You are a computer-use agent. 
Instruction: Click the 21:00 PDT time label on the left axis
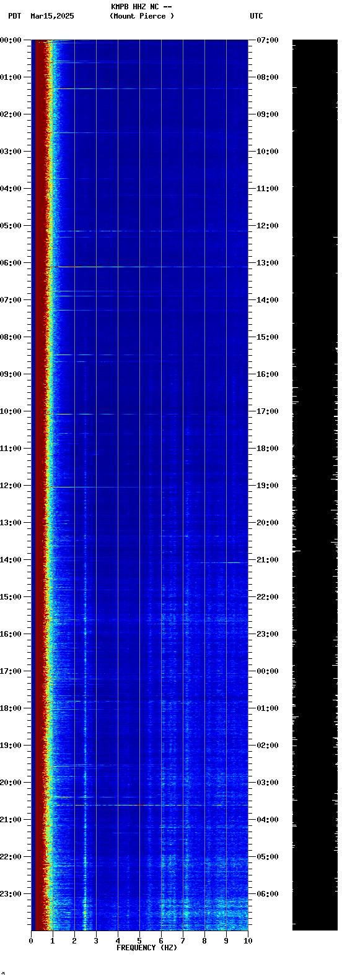[11, 820]
